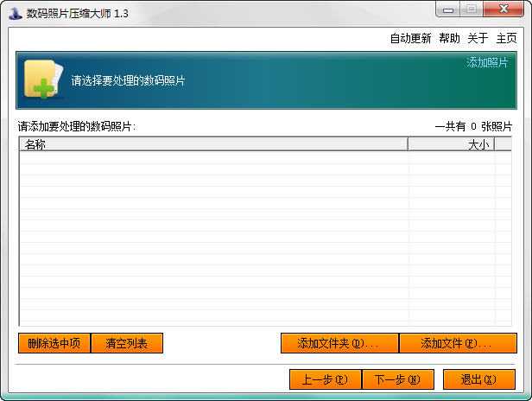The height and width of the screenshot is (401, 532).
Task: Click the 请选择要处理的数码照片 banner text
Action: 128,81
